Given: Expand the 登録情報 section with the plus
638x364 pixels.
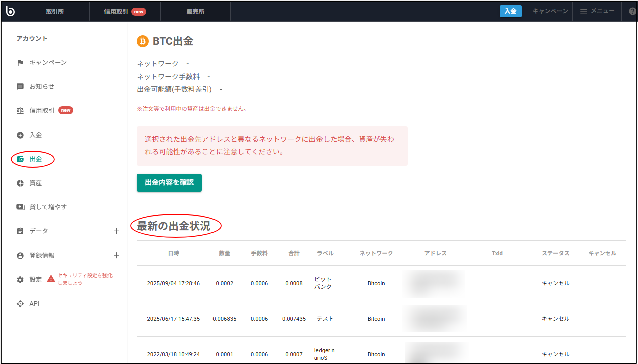Looking at the screenshot, I should [117, 255].
